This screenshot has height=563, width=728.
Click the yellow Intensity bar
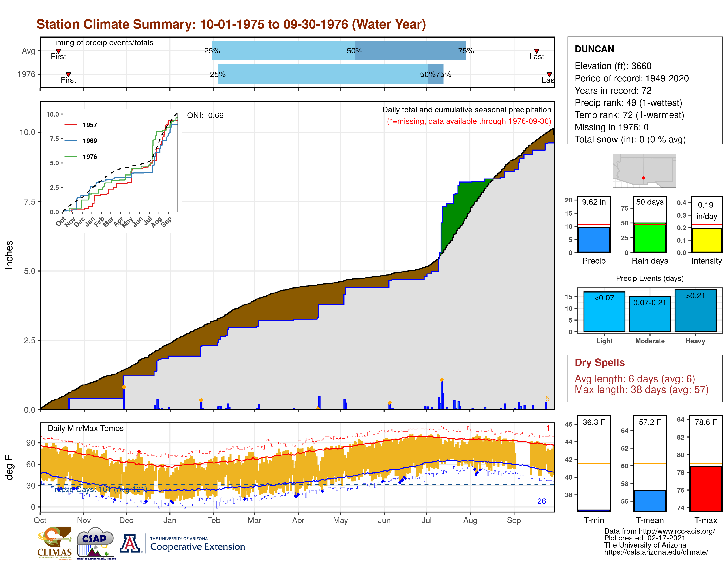[x=706, y=240]
